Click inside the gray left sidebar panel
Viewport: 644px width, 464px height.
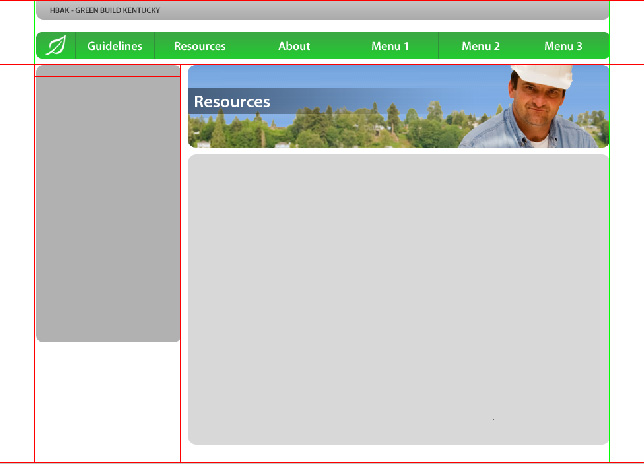[x=108, y=210]
